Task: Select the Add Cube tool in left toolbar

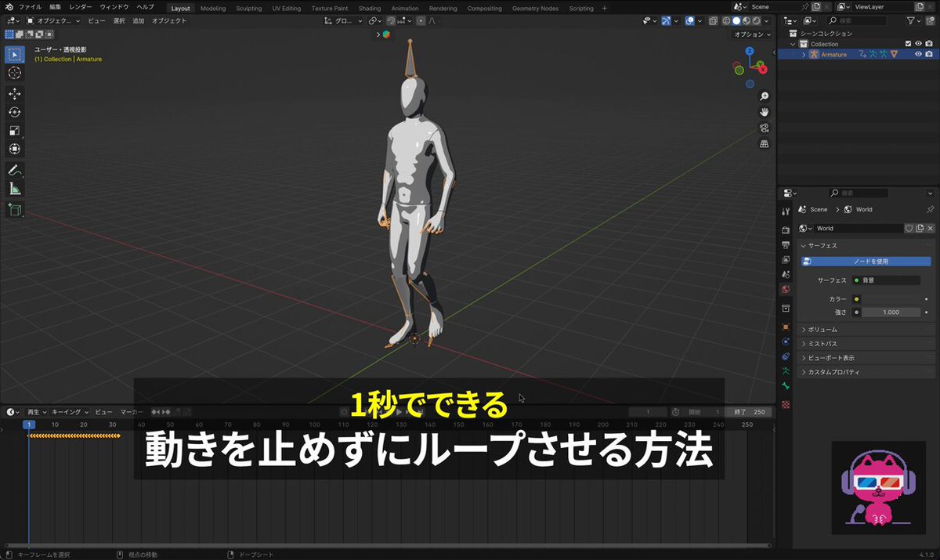Action: click(x=14, y=209)
